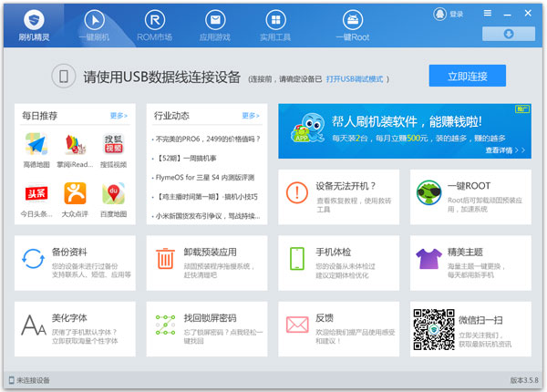Click the 登录 avatar icon
Viewport: 547px width, 392px height.
coord(439,14)
